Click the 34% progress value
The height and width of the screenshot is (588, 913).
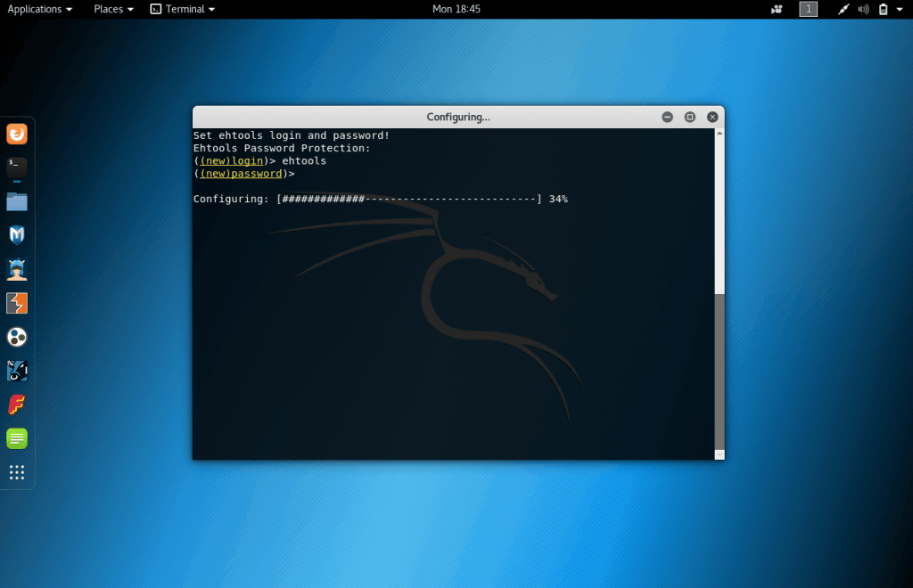tap(558, 199)
